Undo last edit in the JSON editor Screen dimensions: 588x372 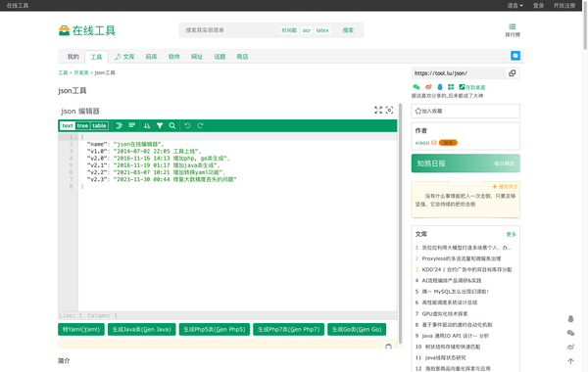tap(187, 125)
